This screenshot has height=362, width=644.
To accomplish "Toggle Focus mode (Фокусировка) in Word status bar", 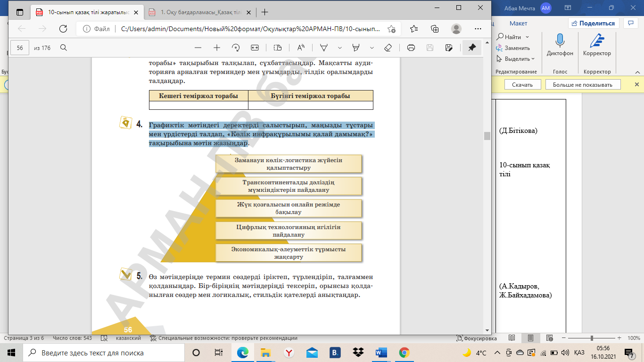I will [477, 338].
